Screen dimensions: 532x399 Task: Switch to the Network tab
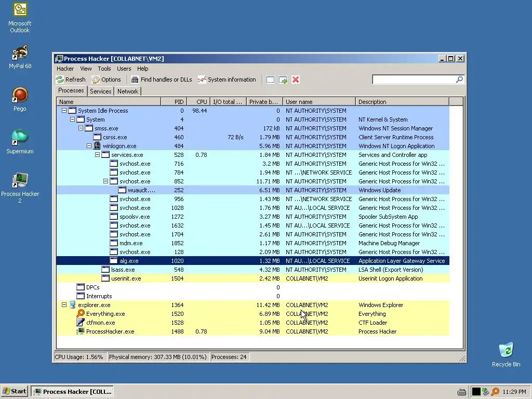pyautogui.click(x=128, y=91)
